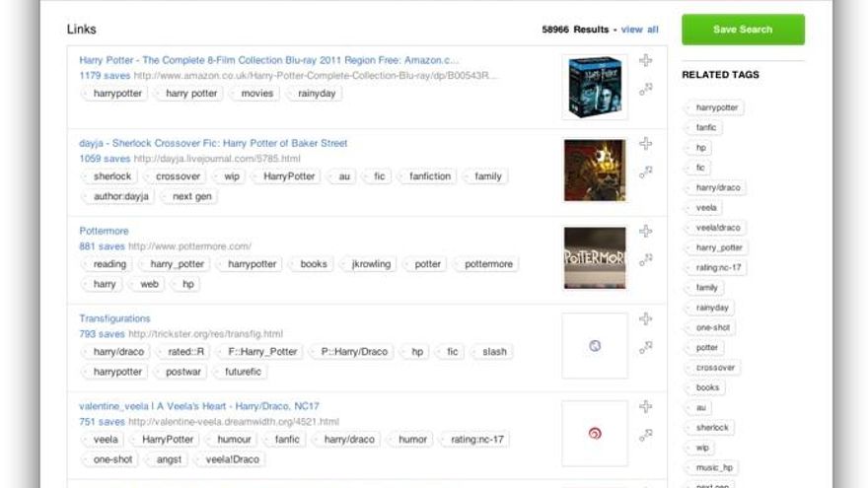868x488 pixels.
Task: Select veela in Related Tags
Action: (x=703, y=208)
